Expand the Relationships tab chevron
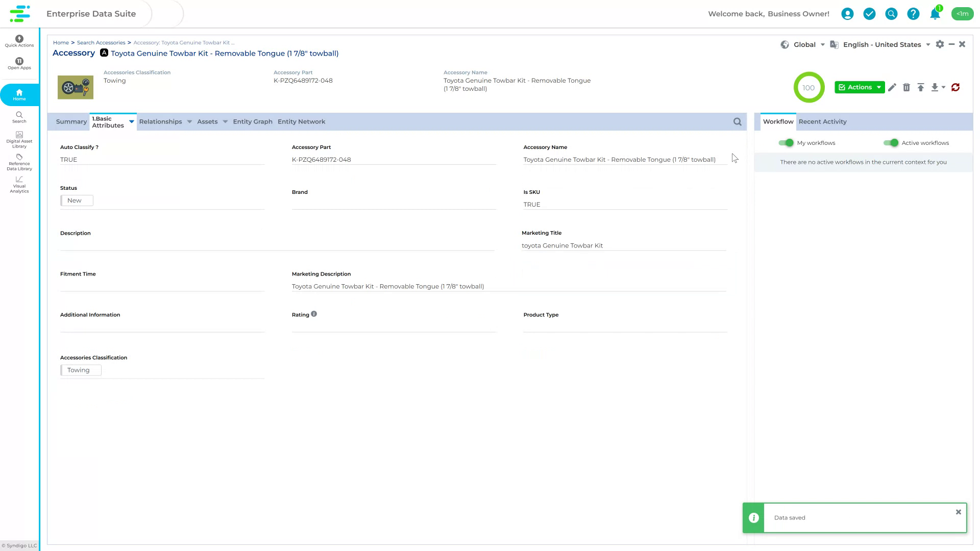This screenshot has height=551, width=980. tap(189, 121)
